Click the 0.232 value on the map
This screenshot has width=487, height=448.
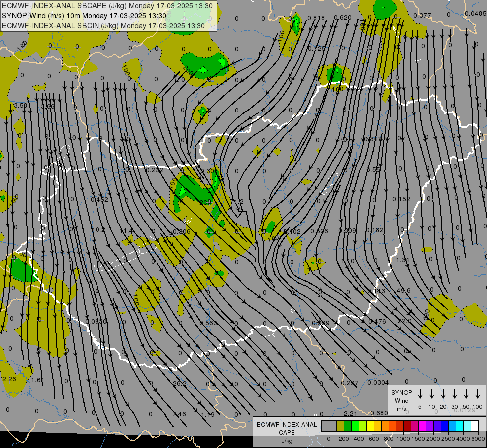point(154,170)
